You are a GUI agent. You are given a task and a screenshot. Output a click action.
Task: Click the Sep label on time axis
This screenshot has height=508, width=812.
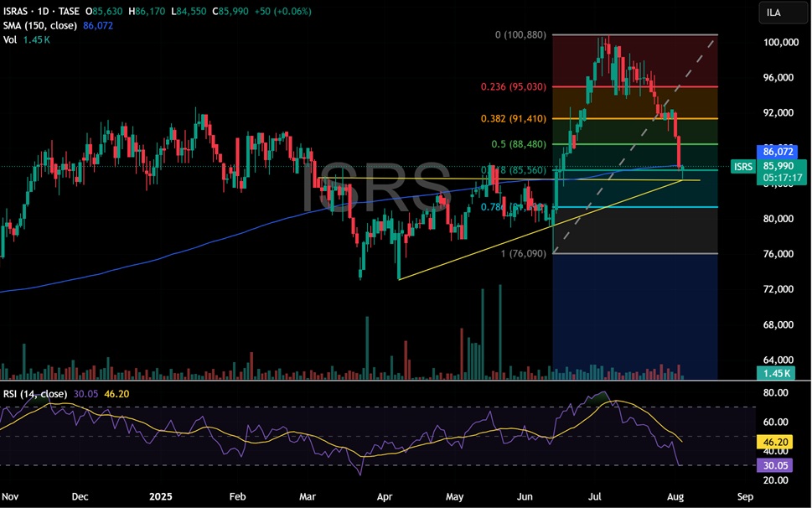745,496
